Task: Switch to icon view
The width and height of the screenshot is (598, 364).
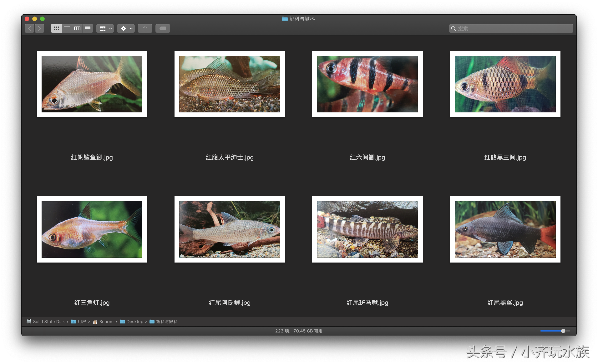Action: coord(56,29)
